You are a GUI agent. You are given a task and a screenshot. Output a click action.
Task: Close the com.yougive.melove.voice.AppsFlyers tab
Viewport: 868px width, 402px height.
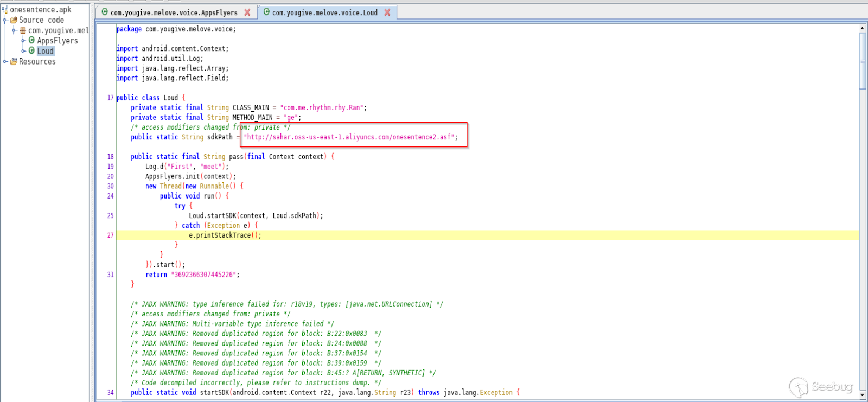pyautogui.click(x=247, y=12)
